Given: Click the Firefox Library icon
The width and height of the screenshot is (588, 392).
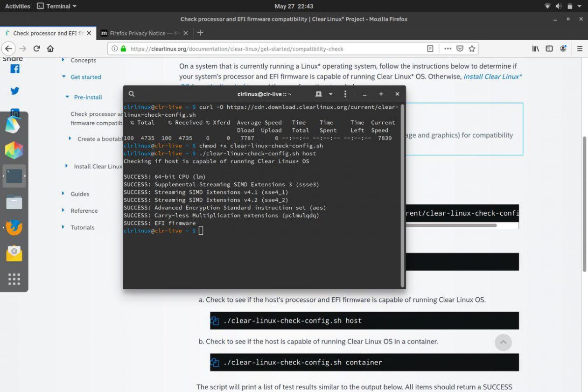Looking at the screenshot, I should coord(536,49).
